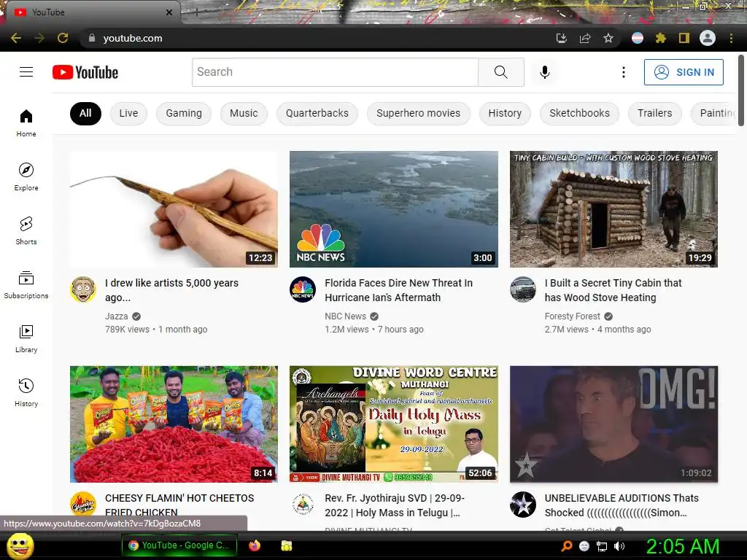The height and width of the screenshot is (560, 747).
Task: Open the taskbar volume speaker icon
Action: [619, 546]
